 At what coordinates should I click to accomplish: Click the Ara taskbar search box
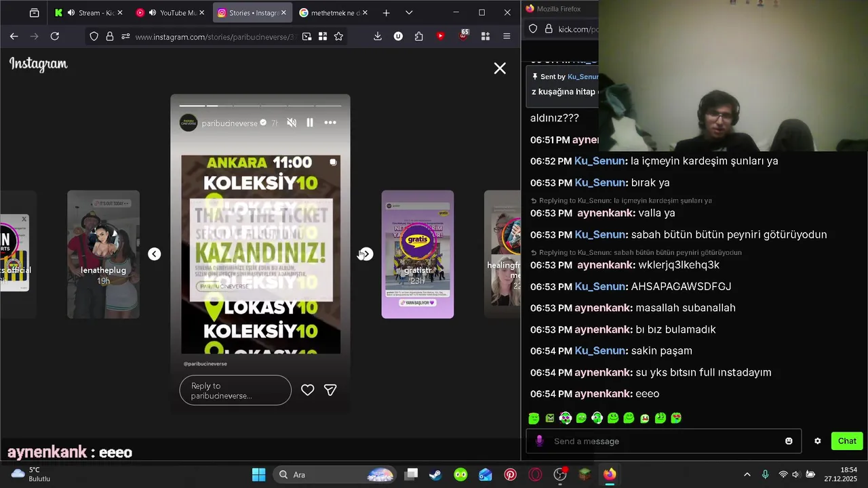click(x=336, y=474)
